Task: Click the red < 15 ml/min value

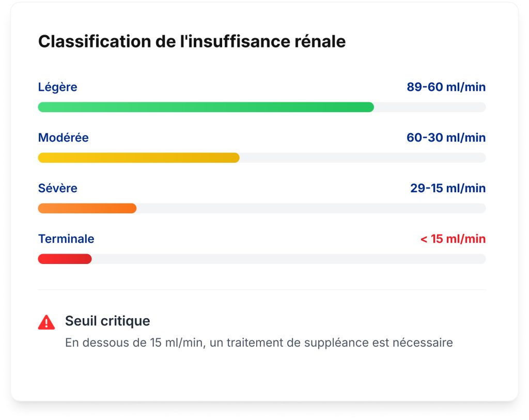Action: 453,239
